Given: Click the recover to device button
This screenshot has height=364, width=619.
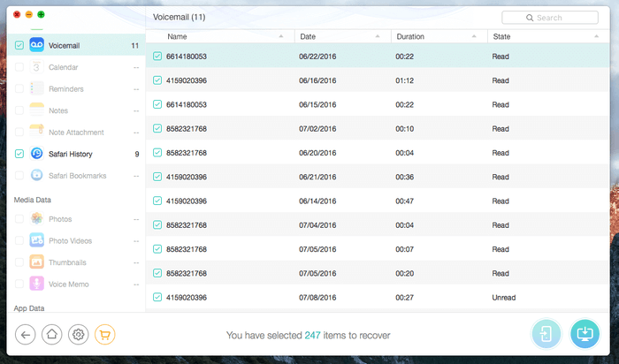Looking at the screenshot, I should (546, 334).
